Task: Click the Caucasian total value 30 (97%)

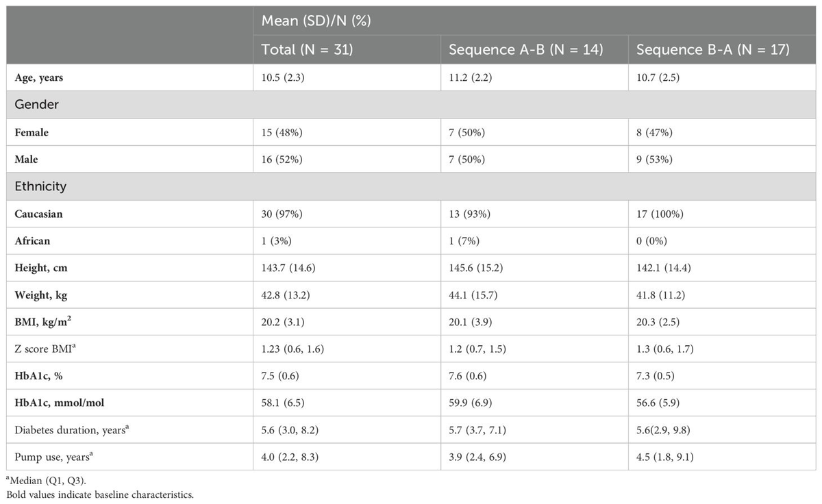Action: point(284,214)
